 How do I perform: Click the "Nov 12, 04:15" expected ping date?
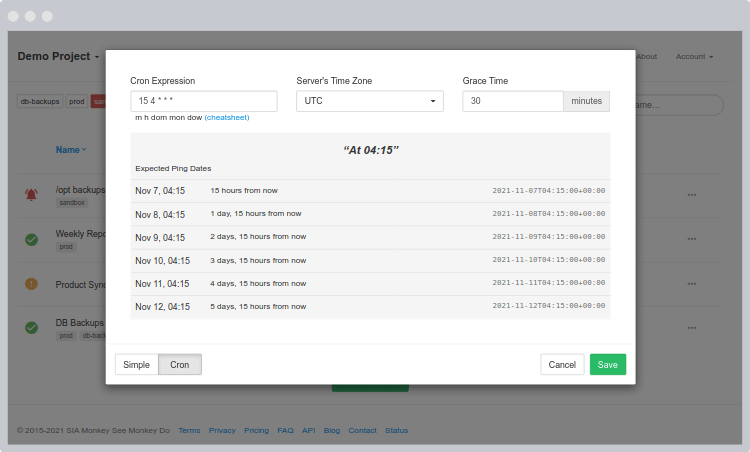(162, 307)
